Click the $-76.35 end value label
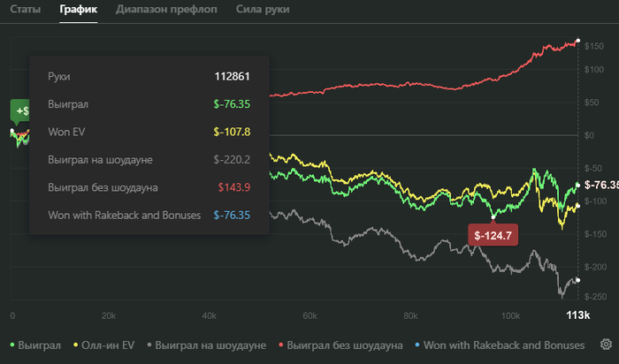Screen dimensions: 619x364 pyautogui.click(x=600, y=185)
